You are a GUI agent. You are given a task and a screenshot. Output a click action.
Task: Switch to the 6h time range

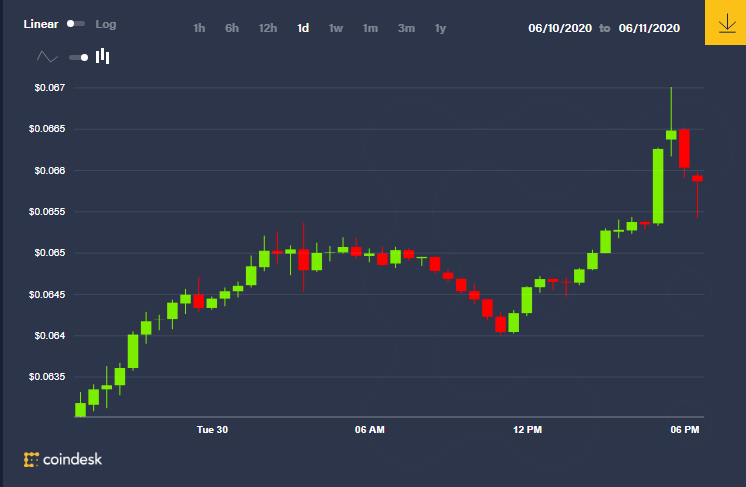click(232, 29)
